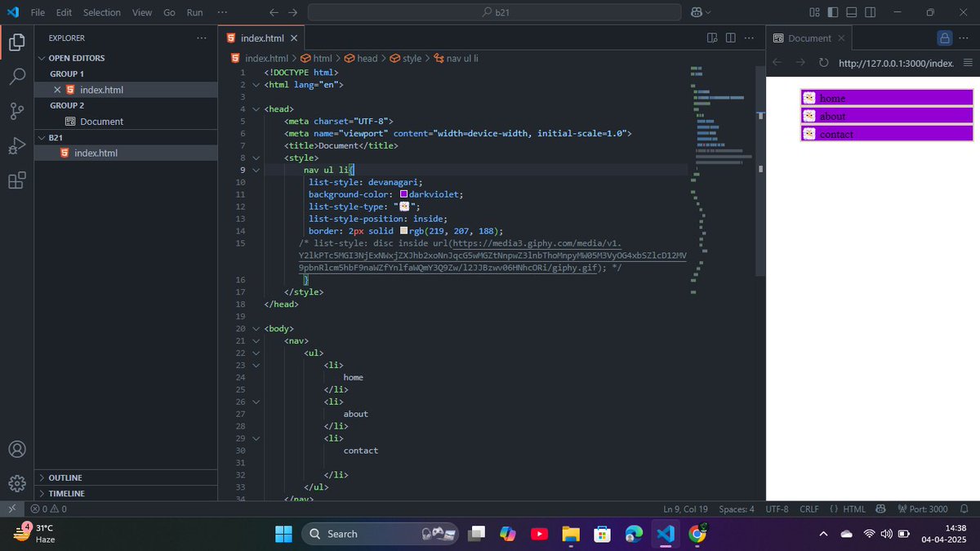Open the Search view in activity bar
Image resolution: width=980 pixels, height=551 pixels.
click(x=16, y=77)
